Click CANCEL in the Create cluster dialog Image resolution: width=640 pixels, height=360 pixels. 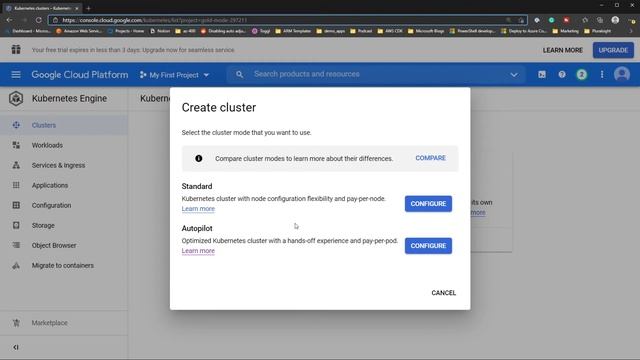[443, 293]
